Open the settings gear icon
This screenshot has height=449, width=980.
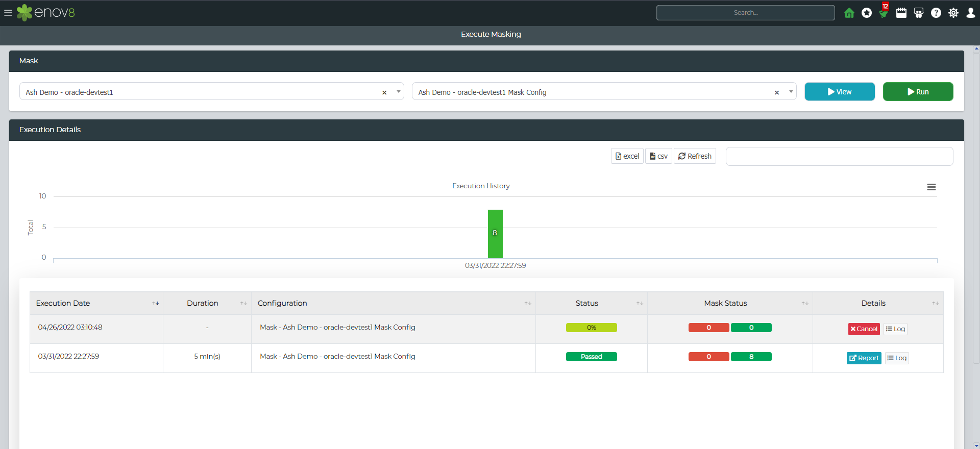click(953, 13)
